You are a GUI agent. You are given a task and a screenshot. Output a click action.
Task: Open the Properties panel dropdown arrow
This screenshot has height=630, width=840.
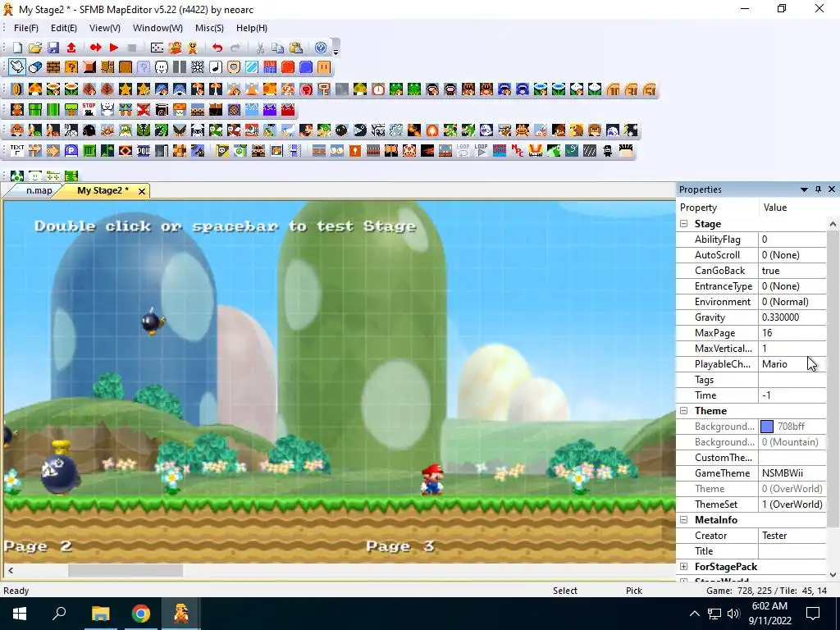point(804,189)
